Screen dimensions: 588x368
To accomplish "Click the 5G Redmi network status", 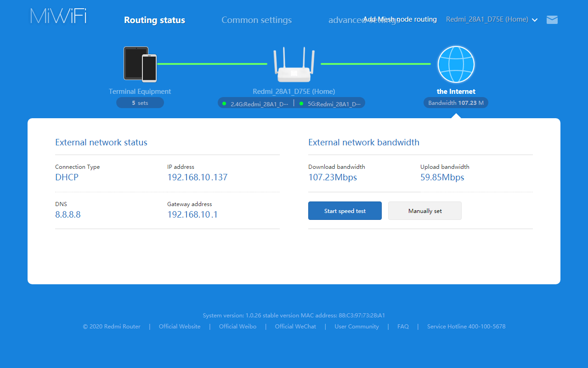I will point(330,103).
